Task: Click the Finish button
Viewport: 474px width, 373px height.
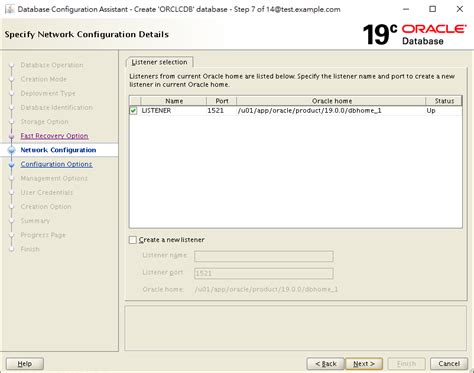Action: (406, 364)
